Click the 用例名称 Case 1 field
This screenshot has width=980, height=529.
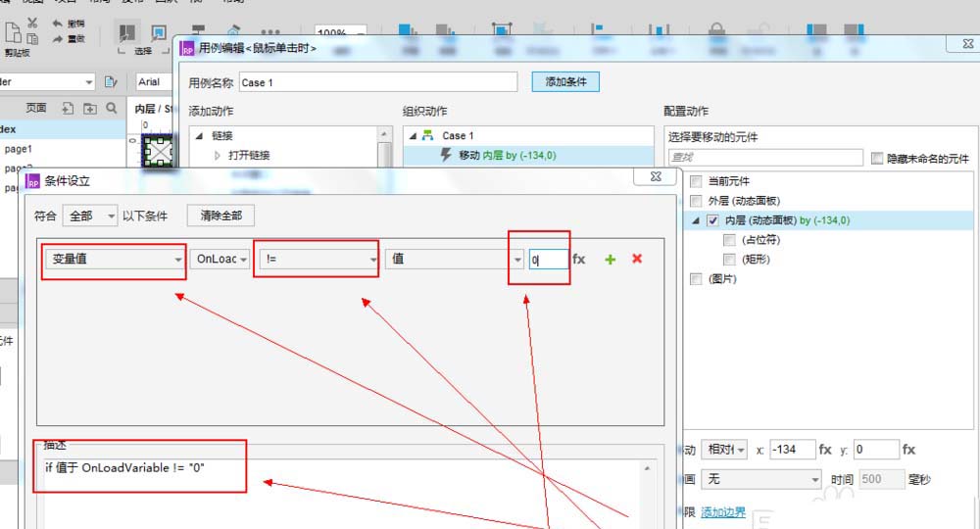coord(378,82)
